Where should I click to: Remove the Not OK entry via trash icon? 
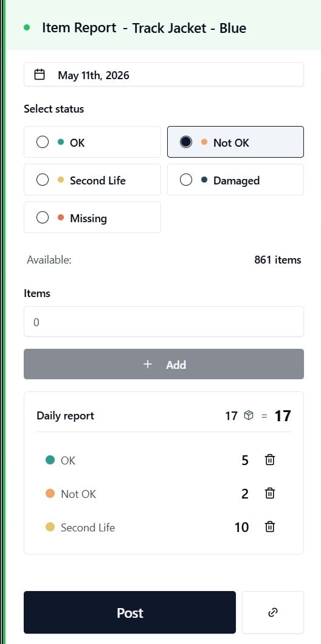pyautogui.click(x=270, y=493)
